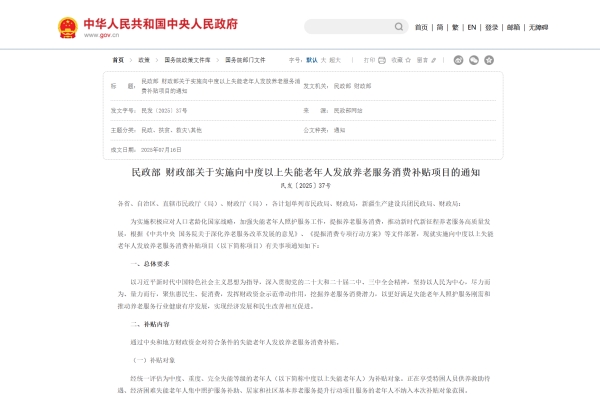
Task: Click the subsection heading （一）补贴对象
Action: pos(154,360)
